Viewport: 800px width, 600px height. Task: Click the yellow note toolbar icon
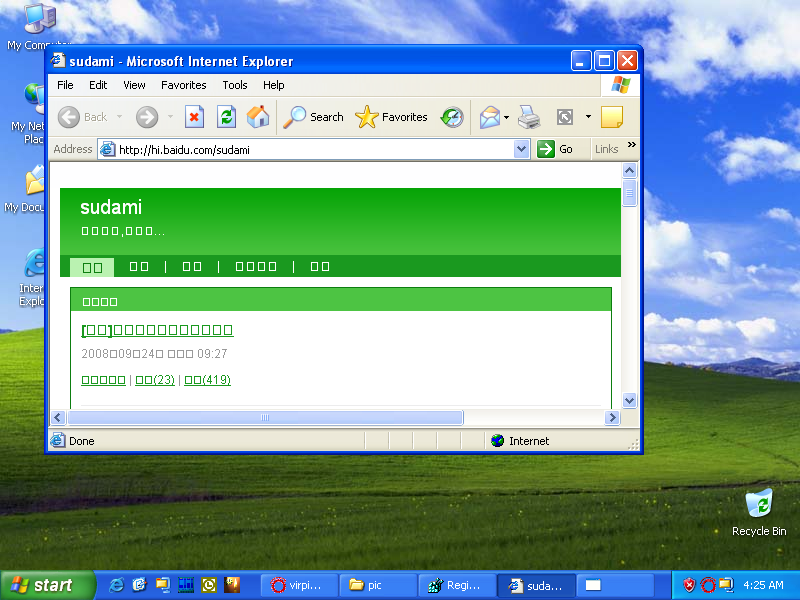[x=612, y=117]
